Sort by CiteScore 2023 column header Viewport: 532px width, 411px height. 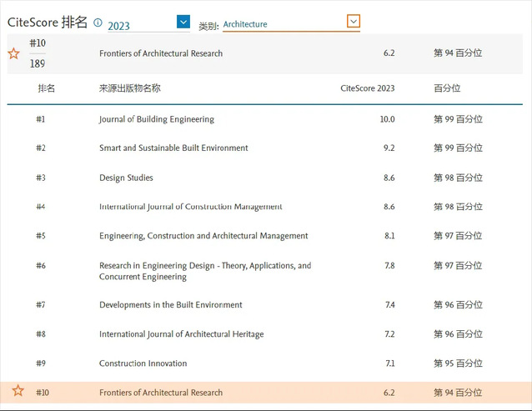[x=367, y=88]
